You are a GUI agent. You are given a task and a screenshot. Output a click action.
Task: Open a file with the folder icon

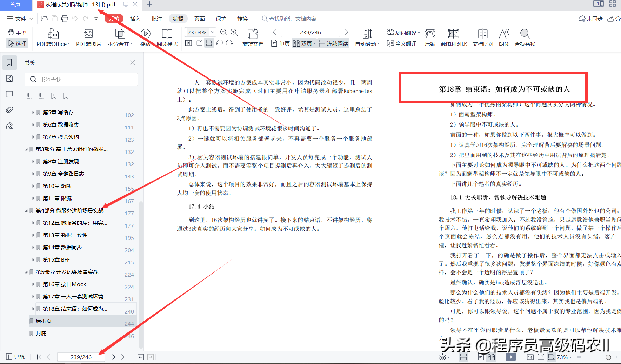[x=44, y=19]
